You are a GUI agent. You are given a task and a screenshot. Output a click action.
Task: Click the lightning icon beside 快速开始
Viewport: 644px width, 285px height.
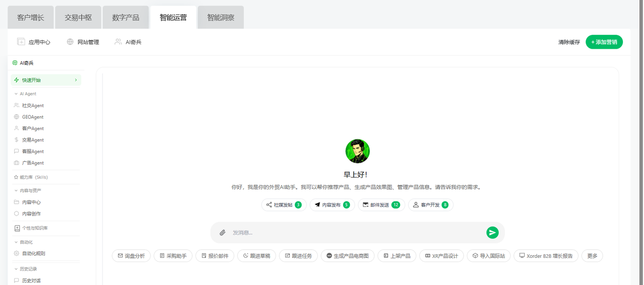17,80
